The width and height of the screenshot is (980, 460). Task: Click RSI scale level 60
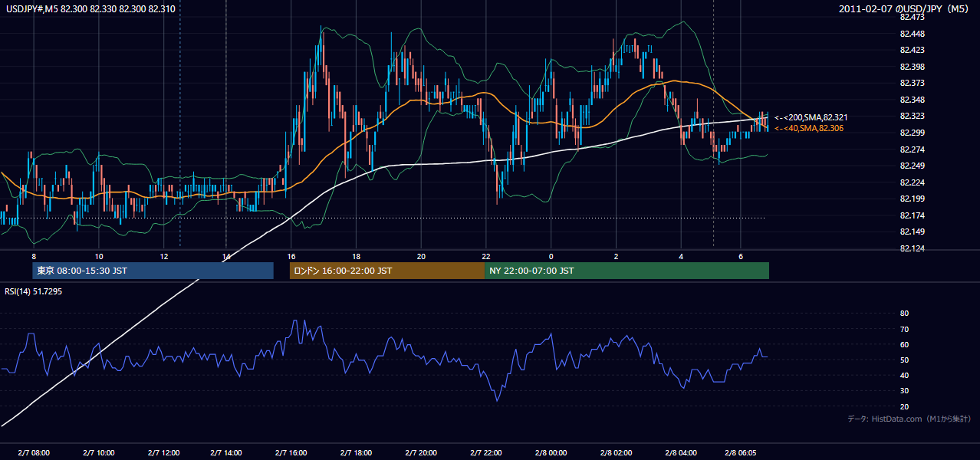tap(904, 344)
